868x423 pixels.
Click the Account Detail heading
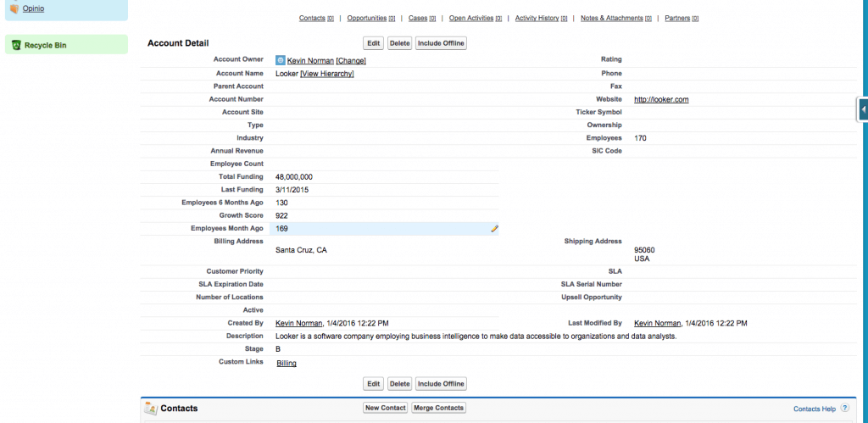tap(178, 43)
